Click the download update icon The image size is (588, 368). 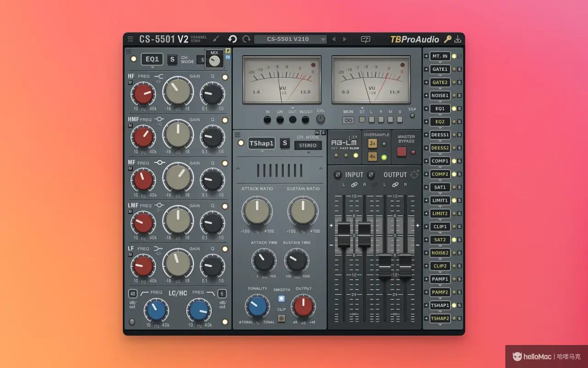click(x=458, y=39)
